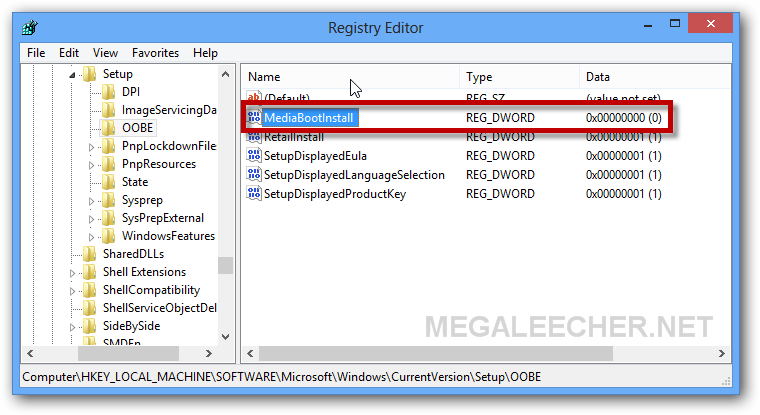Screen dimensions: 760x415
Task: Values pane scroll right arrow
Action: point(722,353)
